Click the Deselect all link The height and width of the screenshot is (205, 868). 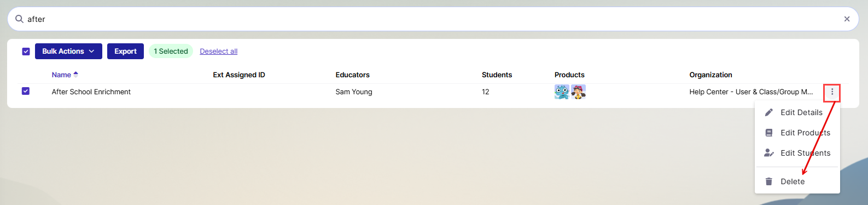(219, 51)
